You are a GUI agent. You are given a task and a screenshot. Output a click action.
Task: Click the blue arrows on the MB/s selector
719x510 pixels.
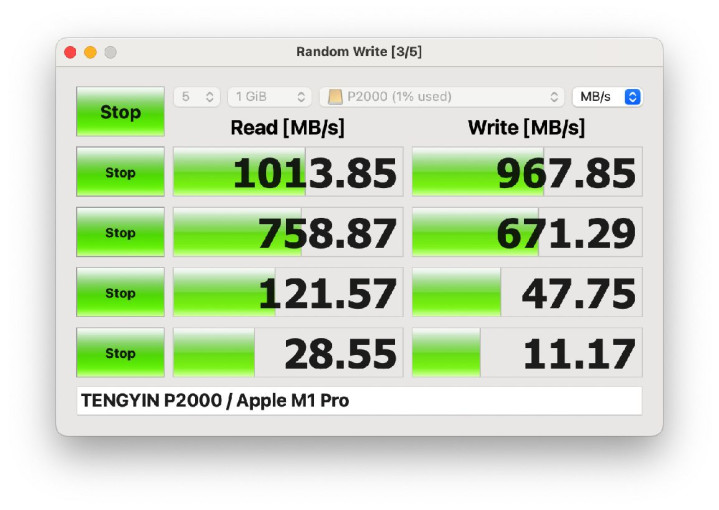point(632,97)
